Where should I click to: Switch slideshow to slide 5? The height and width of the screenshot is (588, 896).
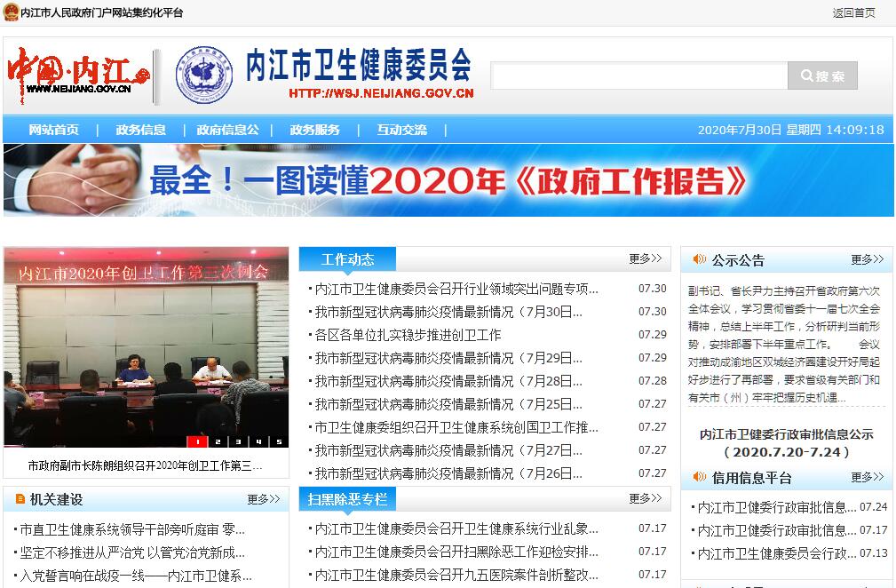279,441
